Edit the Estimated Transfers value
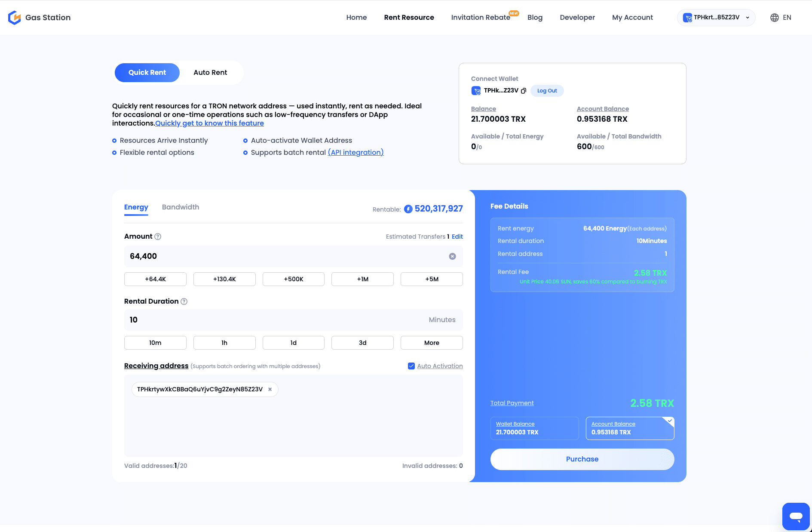Viewport: 812px width, 532px height. pos(457,237)
